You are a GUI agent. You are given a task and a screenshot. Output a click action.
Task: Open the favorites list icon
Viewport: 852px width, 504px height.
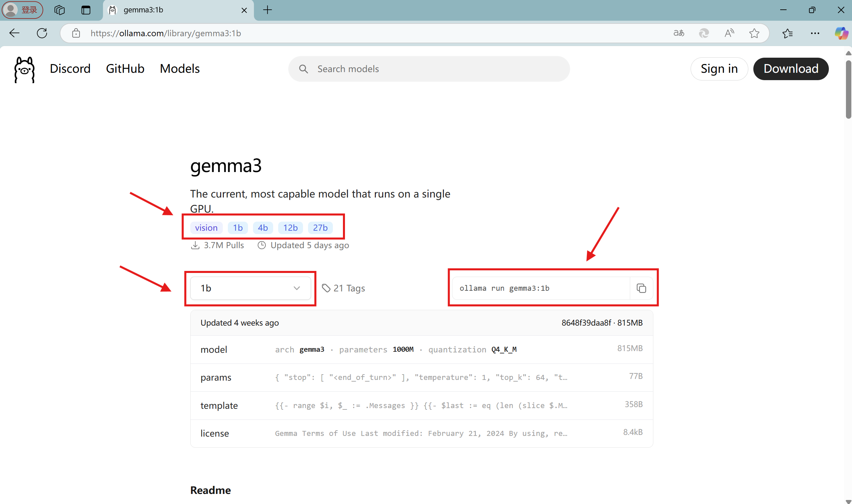(787, 33)
